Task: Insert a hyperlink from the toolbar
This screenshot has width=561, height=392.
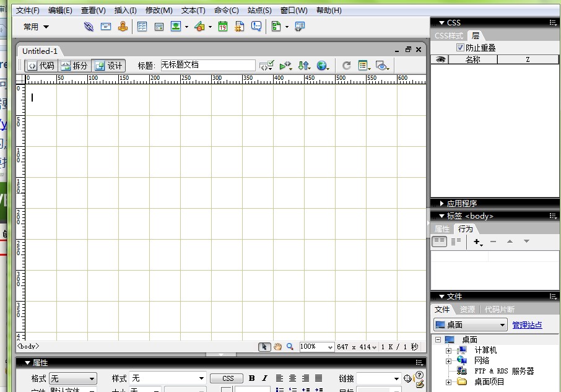Action: 88,27
